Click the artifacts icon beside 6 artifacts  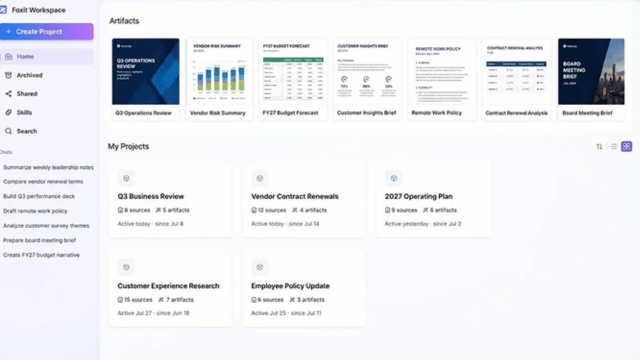coord(425,210)
